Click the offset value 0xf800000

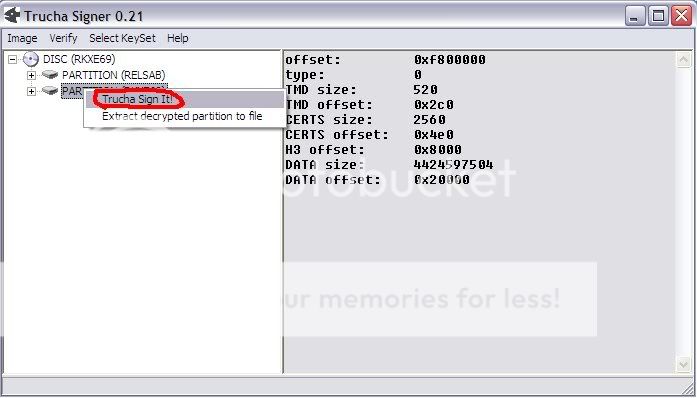tap(450, 60)
